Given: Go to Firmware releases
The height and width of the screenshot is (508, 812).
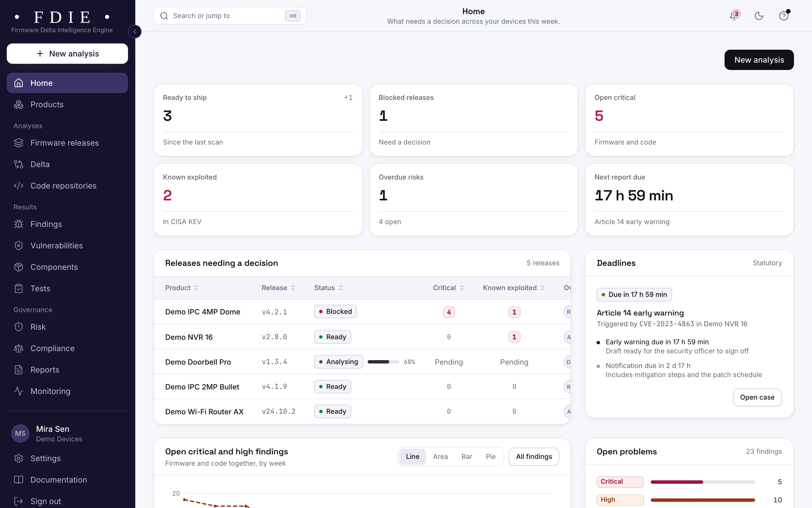Looking at the screenshot, I should coord(67,143).
